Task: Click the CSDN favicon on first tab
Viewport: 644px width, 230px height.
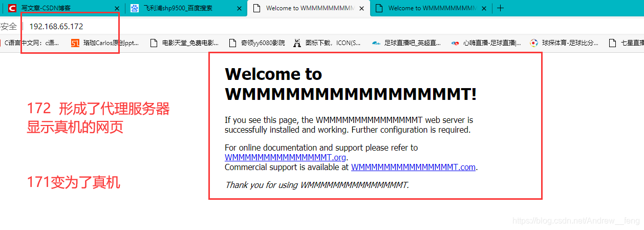Action: click(x=12, y=8)
